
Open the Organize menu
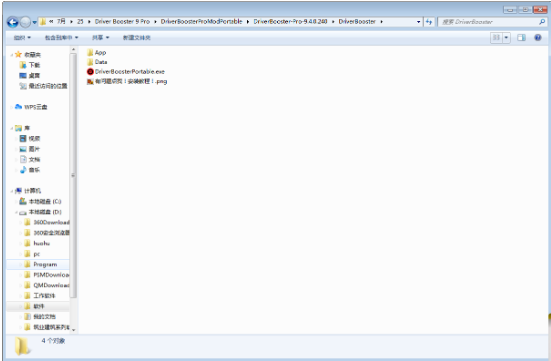pyautogui.click(x=22, y=38)
